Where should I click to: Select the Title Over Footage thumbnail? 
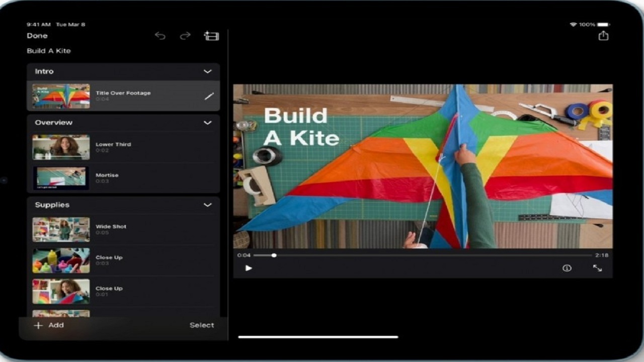tap(61, 96)
